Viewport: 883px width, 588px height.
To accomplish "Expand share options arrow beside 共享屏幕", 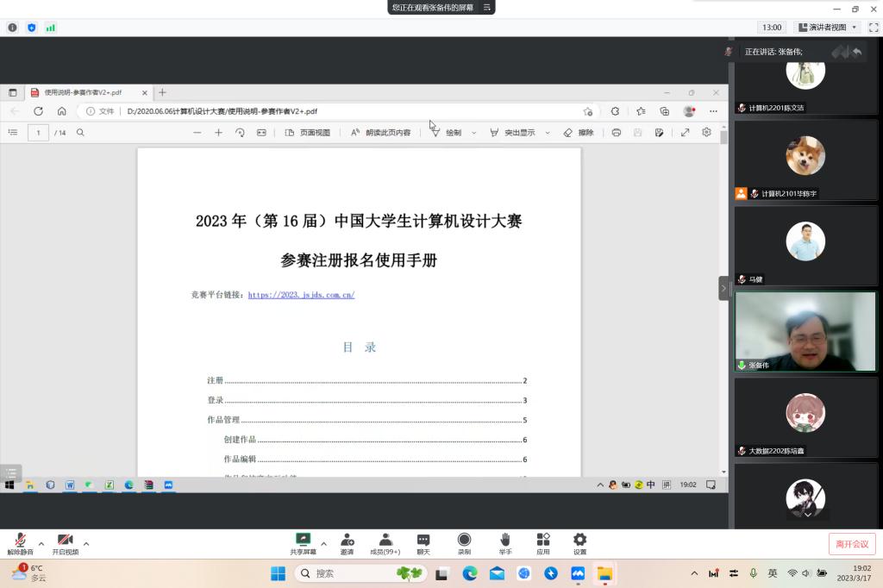I will click(323, 543).
